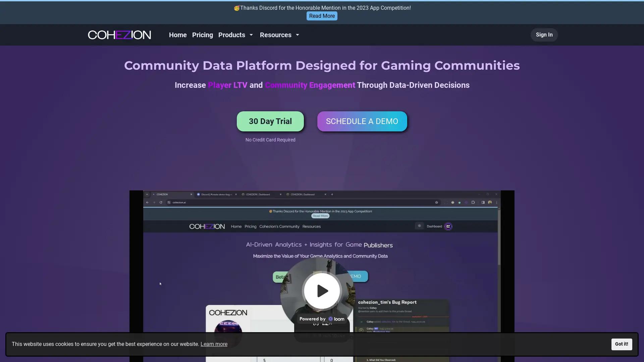Click Read More in the top banner
This screenshot has height=362, width=644.
[321, 16]
